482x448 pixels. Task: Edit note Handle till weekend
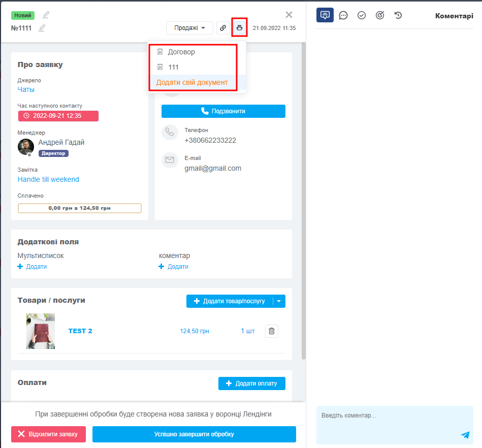coord(48,180)
